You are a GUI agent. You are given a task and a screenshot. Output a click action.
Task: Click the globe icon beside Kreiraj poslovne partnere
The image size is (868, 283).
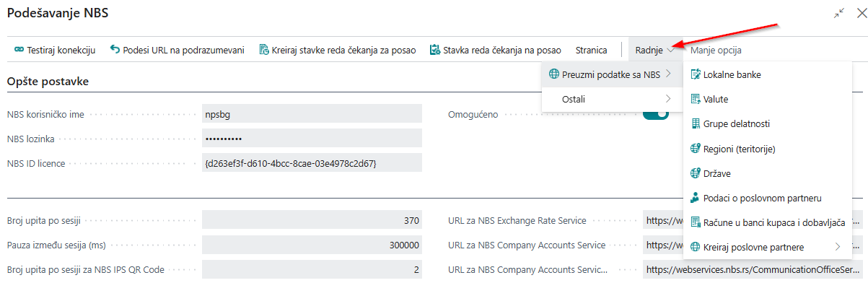coord(696,248)
